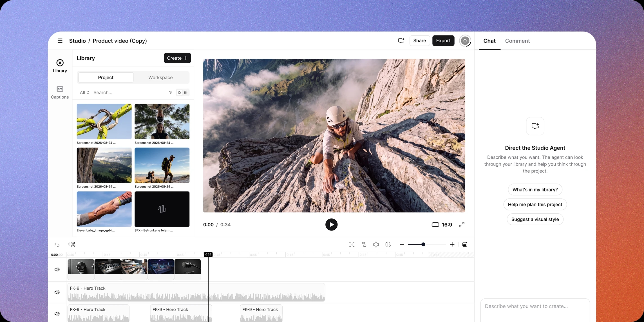This screenshot has width=644, height=322.
Task: Mute the video clips track
Action: [x=57, y=269]
